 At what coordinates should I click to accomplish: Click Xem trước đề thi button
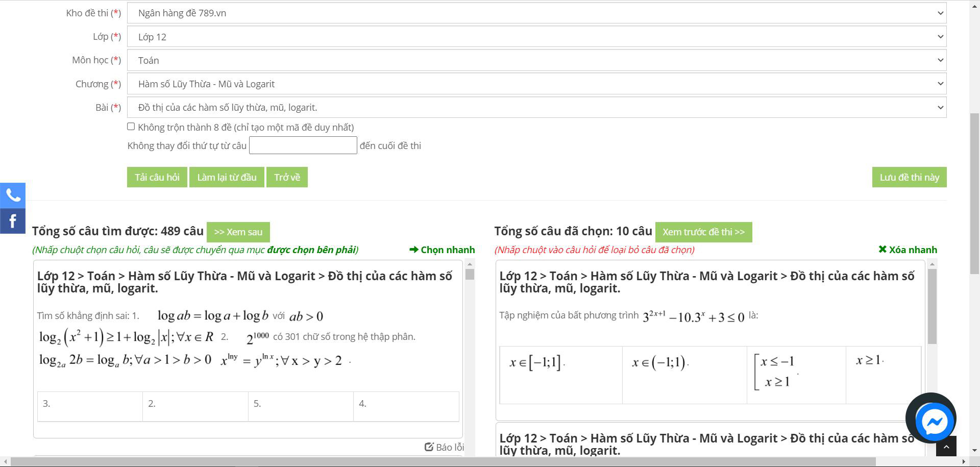tap(703, 232)
